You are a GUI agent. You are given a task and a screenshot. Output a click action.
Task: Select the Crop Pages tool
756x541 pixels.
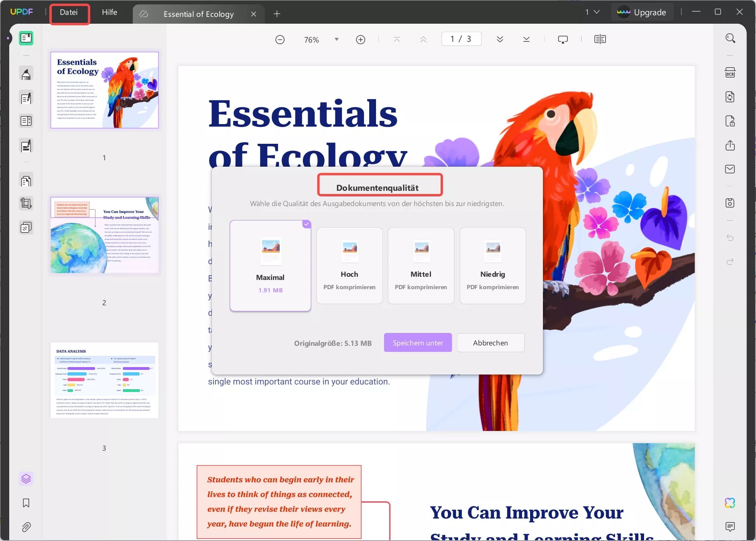click(26, 204)
